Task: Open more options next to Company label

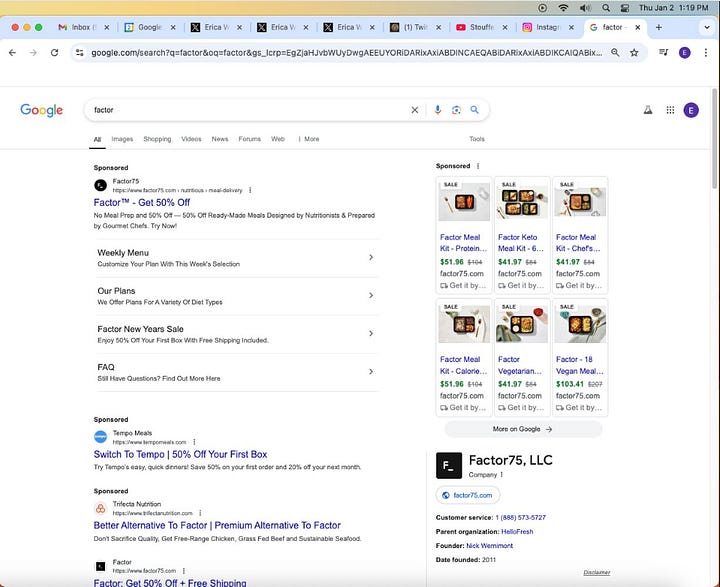Action: 502,474
